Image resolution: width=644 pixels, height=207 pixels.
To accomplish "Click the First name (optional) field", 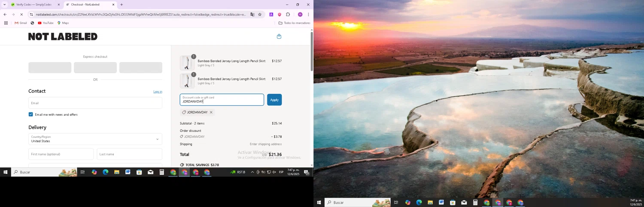I will tap(61, 154).
